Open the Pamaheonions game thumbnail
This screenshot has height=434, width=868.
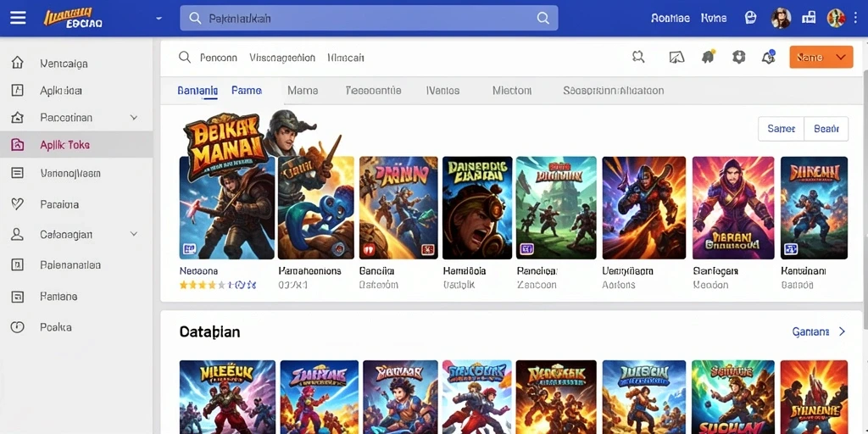coord(316,208)
